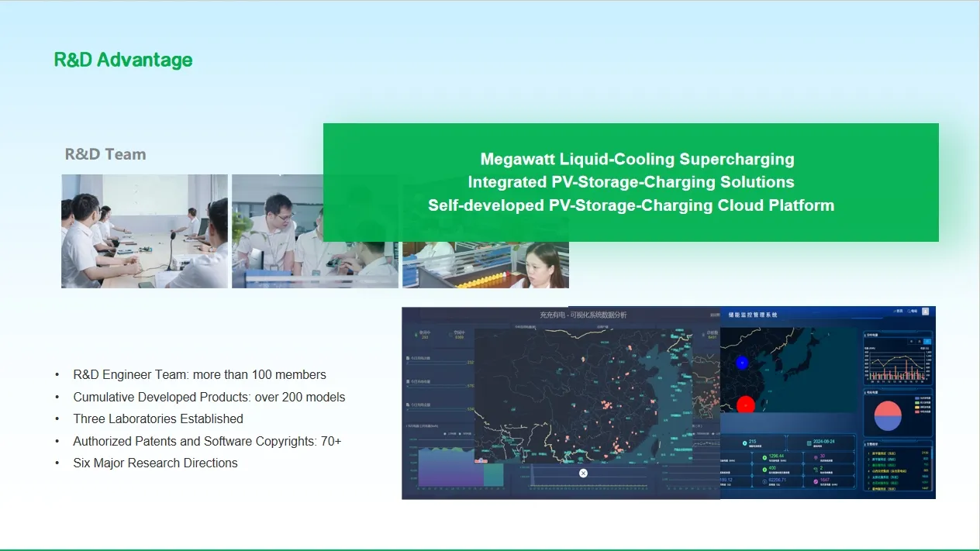Click the bar-line chart in the monitoring panel
The height and width of the screenshot is (551, 980).
[x=898, y=366]
